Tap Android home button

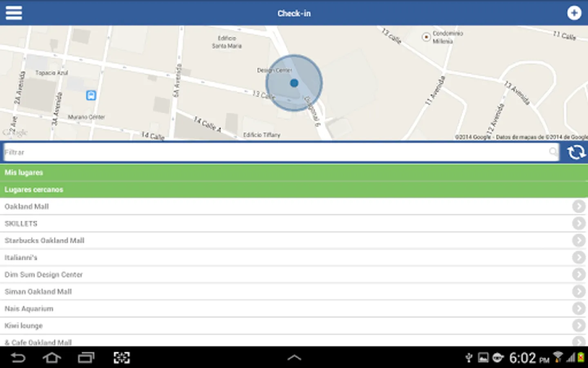point(52,358)
